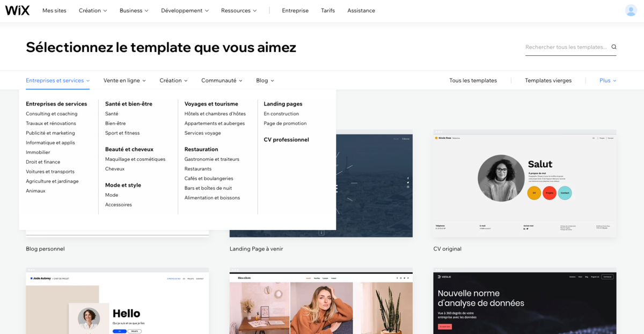Select Sport et fitness
This screenshot has width=644, height=334.
(x=122, y=133)
